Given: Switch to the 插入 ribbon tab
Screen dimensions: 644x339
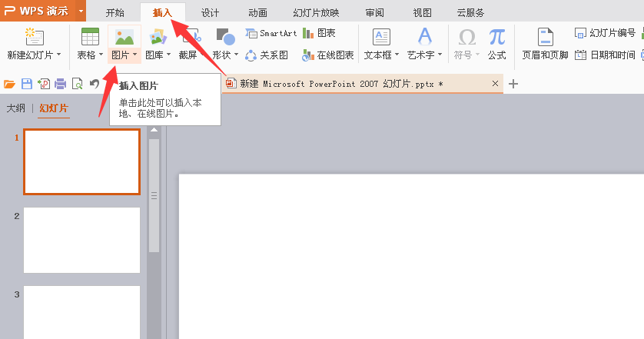Looking at the screenshot, I should pyautogui.click(x=163, y=13).
